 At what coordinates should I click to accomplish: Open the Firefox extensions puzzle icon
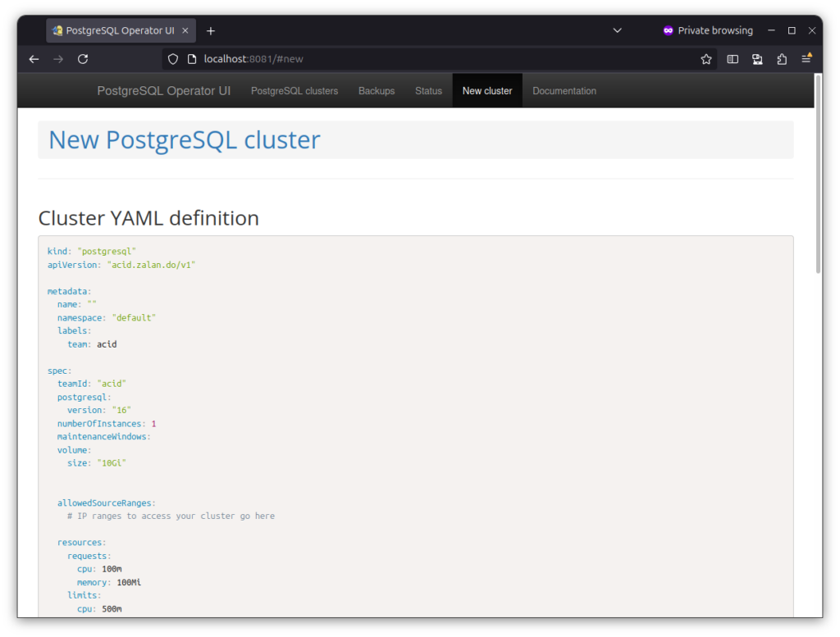click(782, 58)
